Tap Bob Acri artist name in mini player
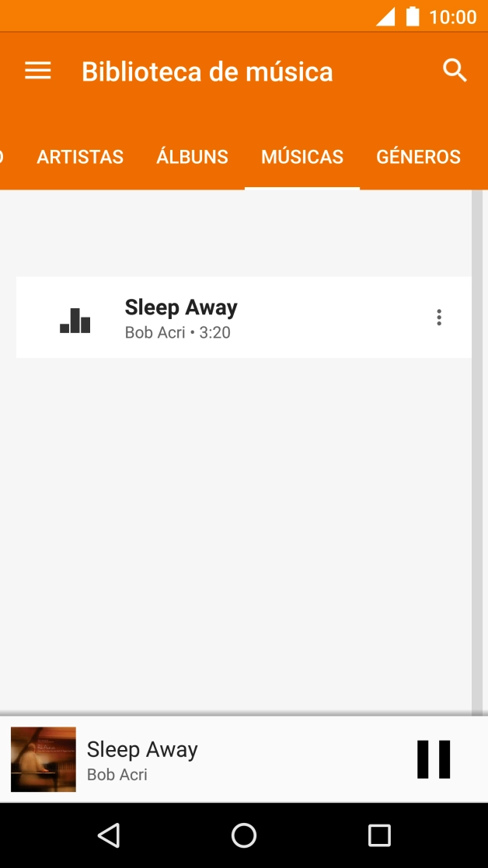Viewport: 488px width, 868px height. pyautogui.click(x=117, y=775)
